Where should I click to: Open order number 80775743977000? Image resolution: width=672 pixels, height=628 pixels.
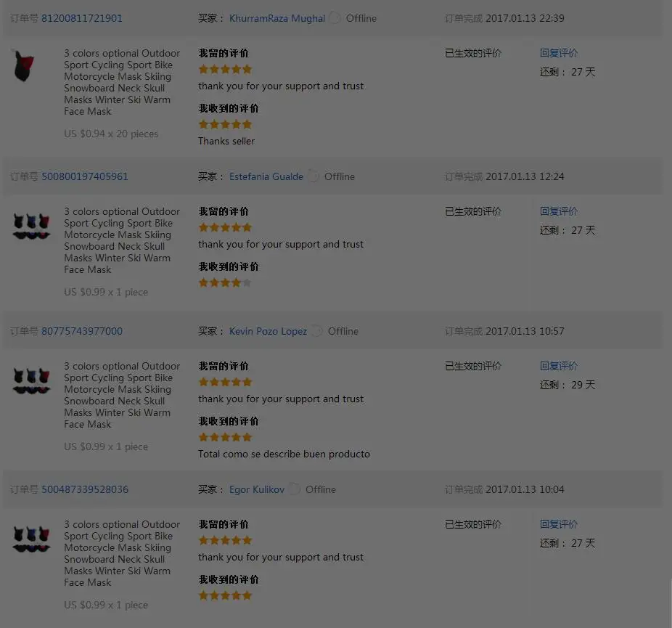coord(82,331)
